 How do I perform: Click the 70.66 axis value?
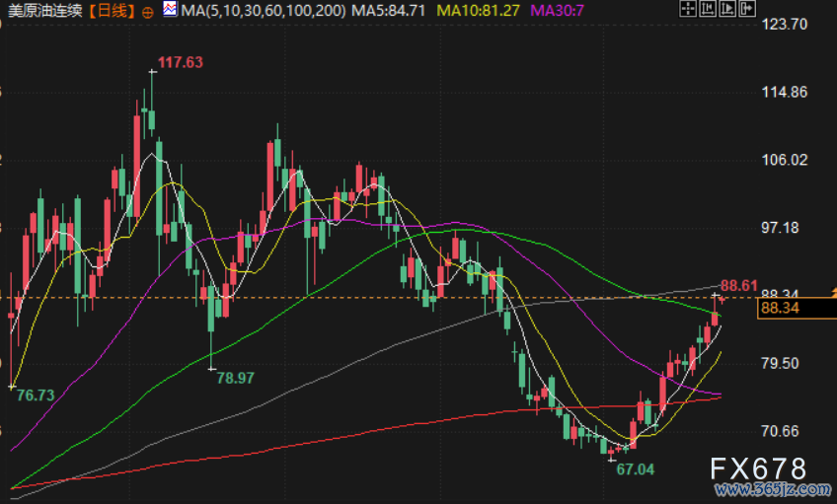tap(780, 431)
